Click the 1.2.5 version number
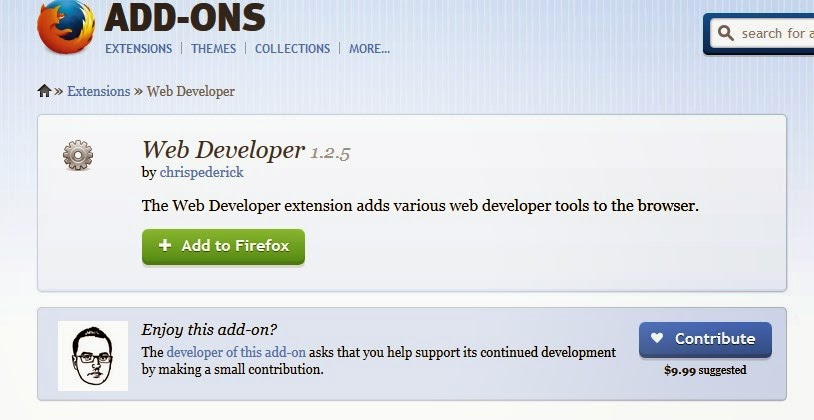 (x=330, y=153)
